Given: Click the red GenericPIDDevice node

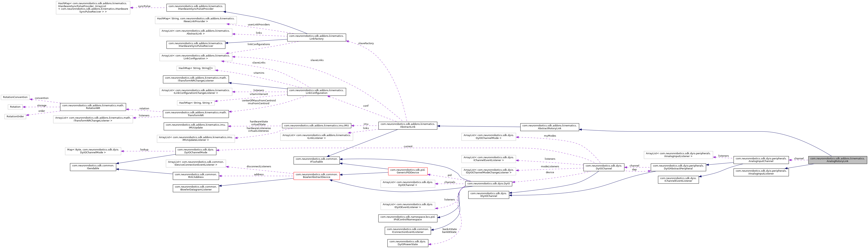Looking at the screenshot, I should (408, 171).
